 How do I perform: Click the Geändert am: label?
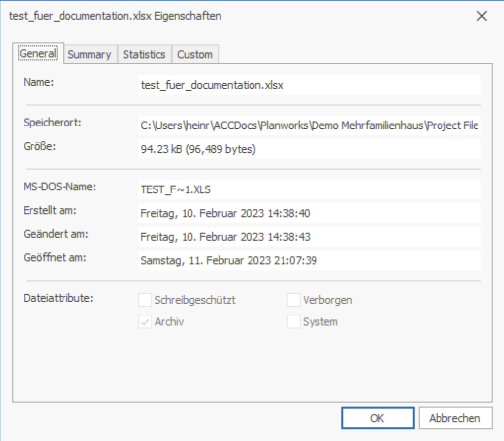pos(56,234)
